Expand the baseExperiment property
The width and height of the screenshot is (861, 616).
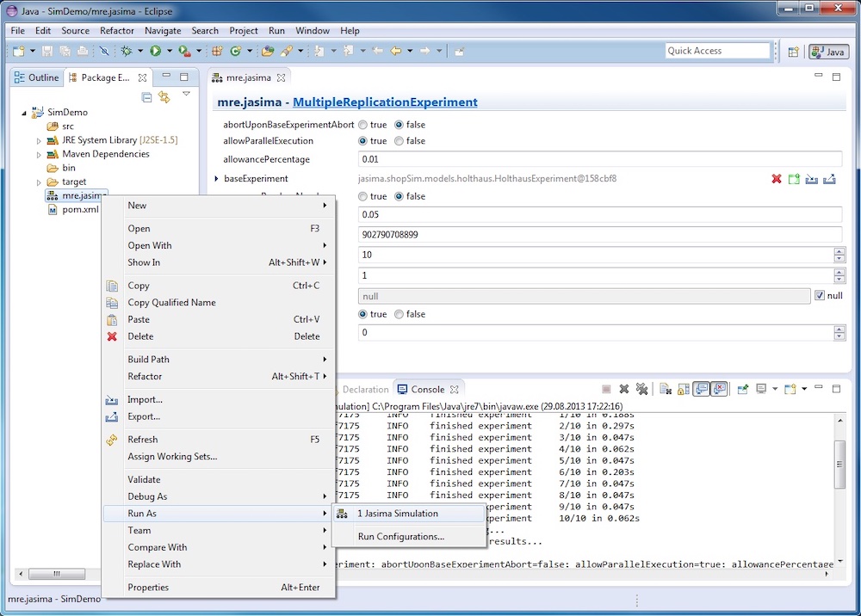216,179
